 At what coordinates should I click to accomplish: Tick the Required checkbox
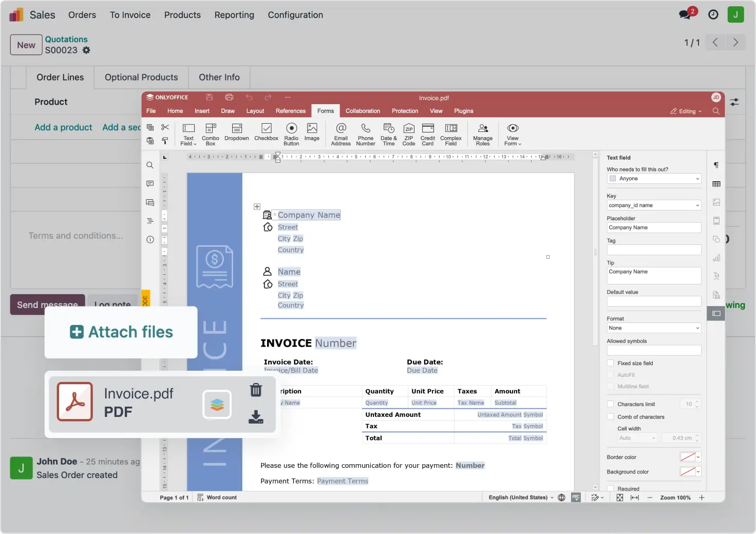[611, 488]
